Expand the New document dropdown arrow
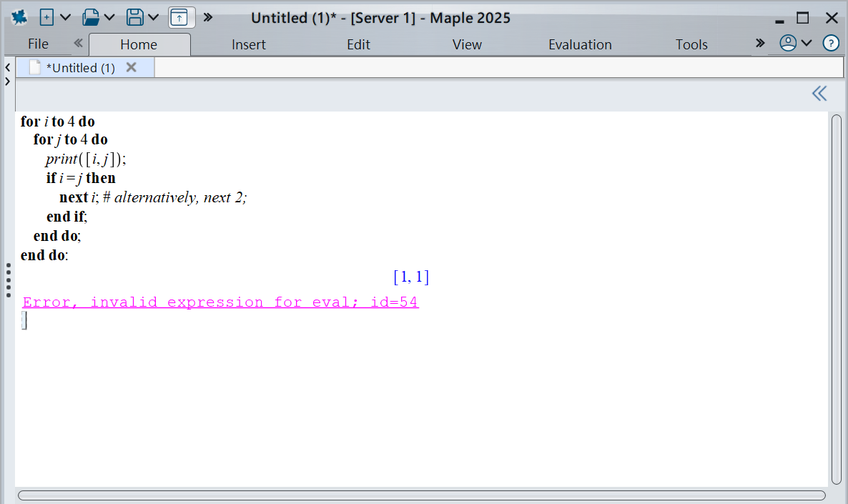Screen dimensions: 848x504 [65, 17]
